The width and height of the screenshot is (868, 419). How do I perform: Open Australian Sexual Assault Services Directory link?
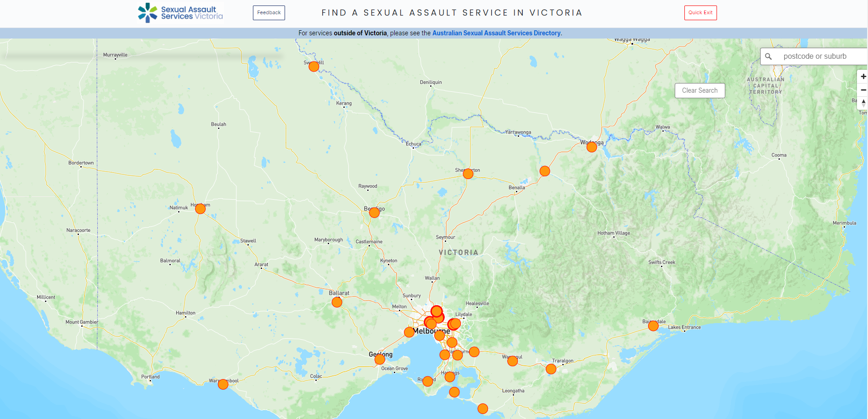point(496,33)
